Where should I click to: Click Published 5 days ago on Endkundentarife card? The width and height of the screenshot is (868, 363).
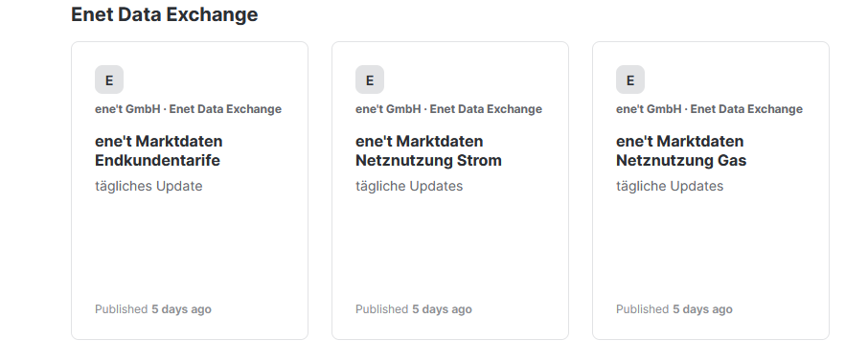click(x=153, y=309)
